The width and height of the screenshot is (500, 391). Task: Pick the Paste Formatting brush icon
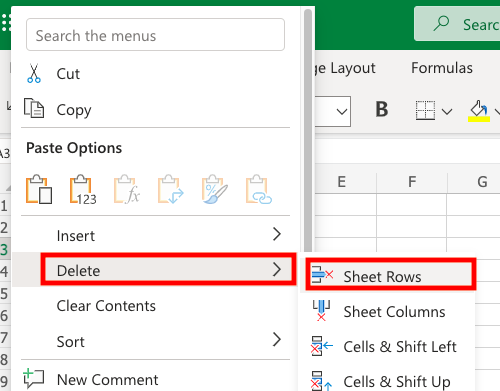pos(215,189)
